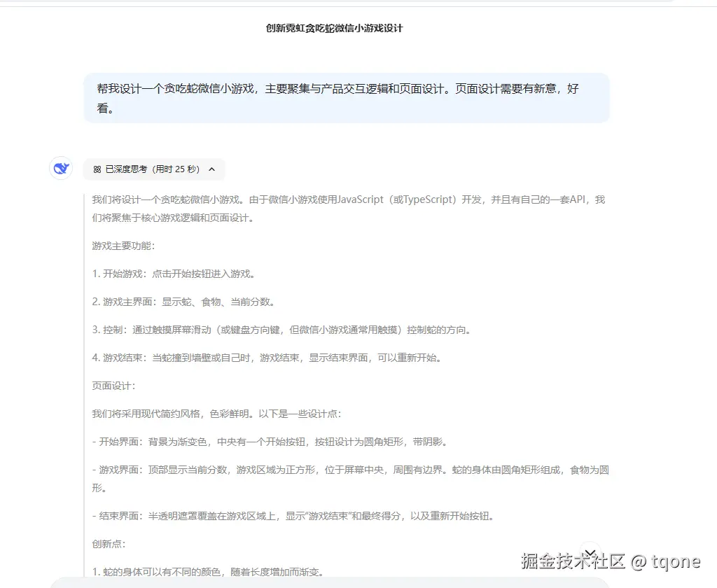This screenshot has width=717, height=588.
Task: Click the line 2. 游戏主界面
Action: 184,302
